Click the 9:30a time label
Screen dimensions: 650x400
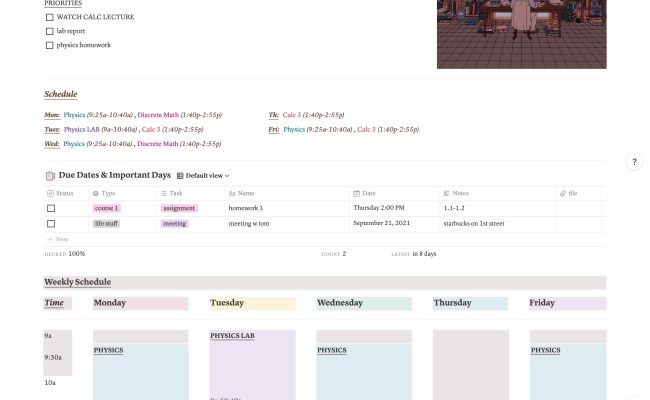tap(53, 358)
